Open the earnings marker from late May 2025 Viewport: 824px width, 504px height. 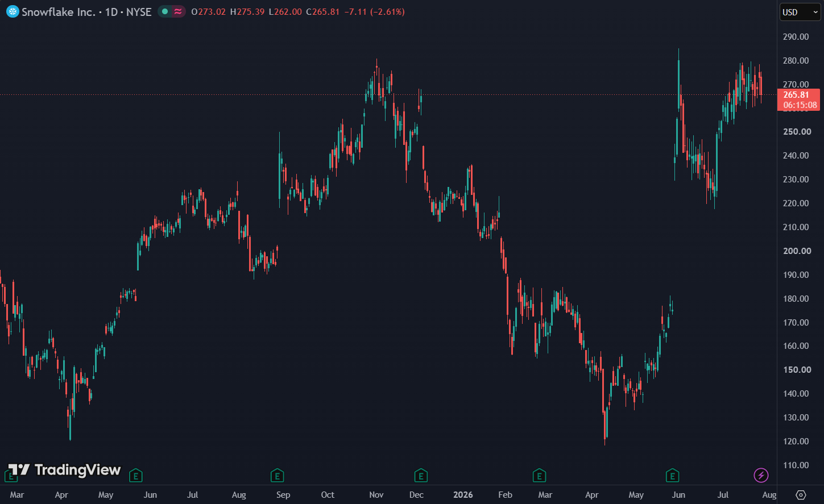pyautogui.click(x=135, y=475)
